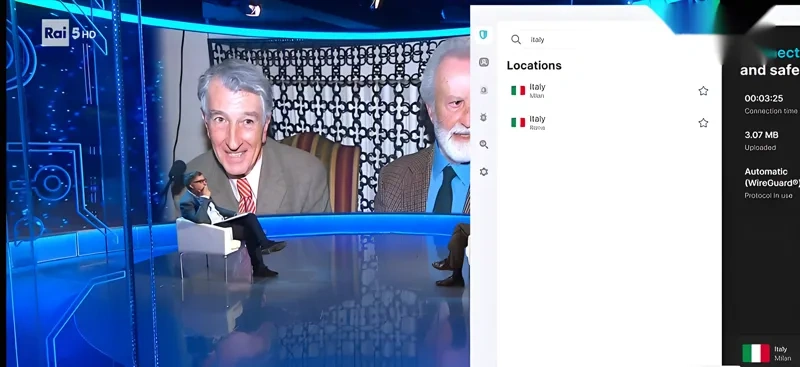This screenshot has height=367, width=800.
Task: Click the Locations heading
Action: (534, 65)
